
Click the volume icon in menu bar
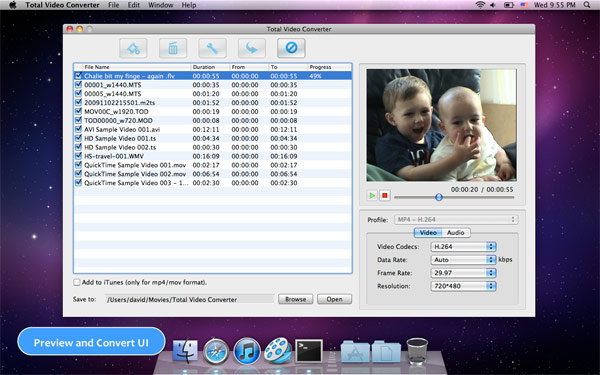point(493,5)
